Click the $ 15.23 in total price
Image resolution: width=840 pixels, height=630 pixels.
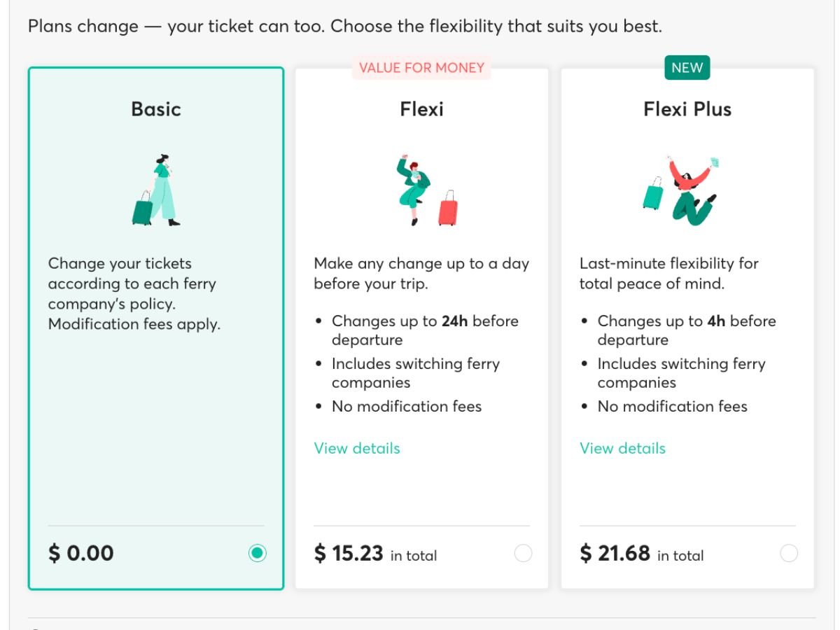pos(375,554)
